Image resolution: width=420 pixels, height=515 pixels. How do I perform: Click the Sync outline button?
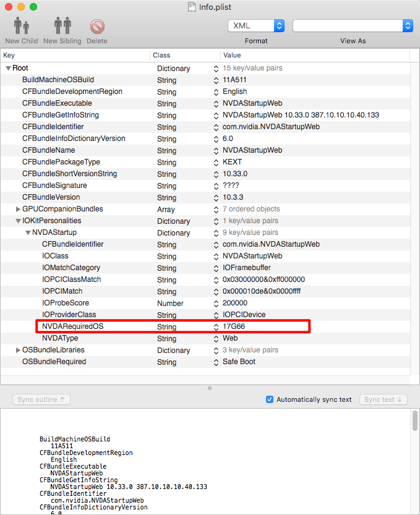(41, 399)
